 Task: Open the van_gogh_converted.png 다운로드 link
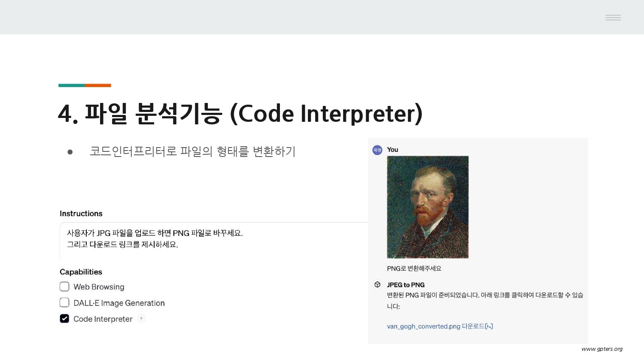pos(440,326)
